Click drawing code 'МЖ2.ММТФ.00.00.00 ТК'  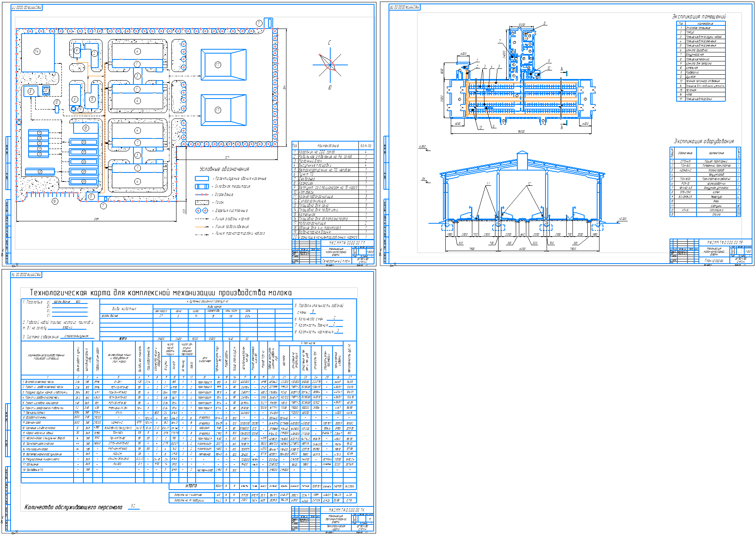coord(346,510)
